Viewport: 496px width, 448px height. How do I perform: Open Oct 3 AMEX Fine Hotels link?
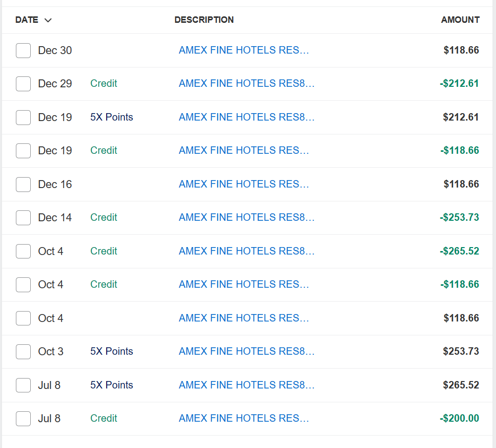pyautogui.click(x=247, y=351)
